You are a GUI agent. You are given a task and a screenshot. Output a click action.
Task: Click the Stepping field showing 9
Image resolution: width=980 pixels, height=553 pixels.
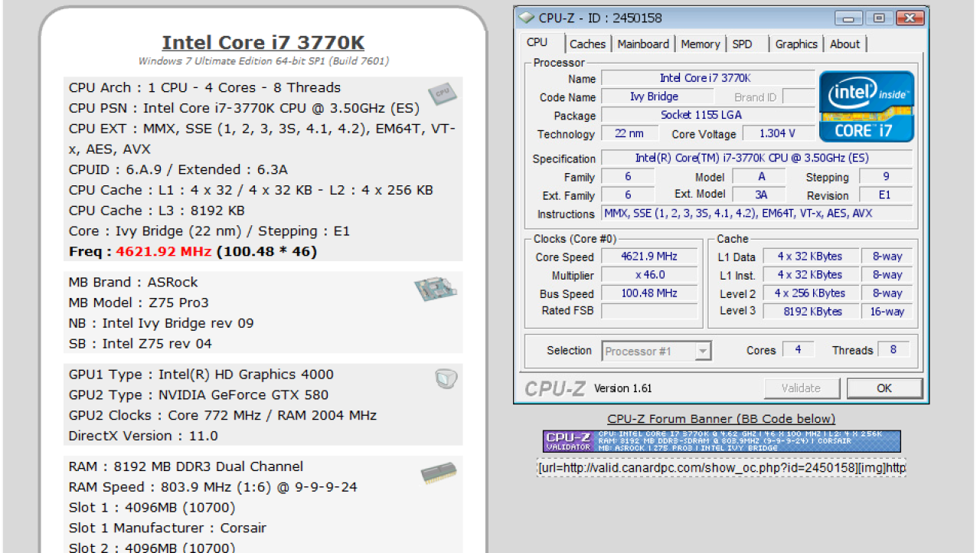(x=885, y=176)
